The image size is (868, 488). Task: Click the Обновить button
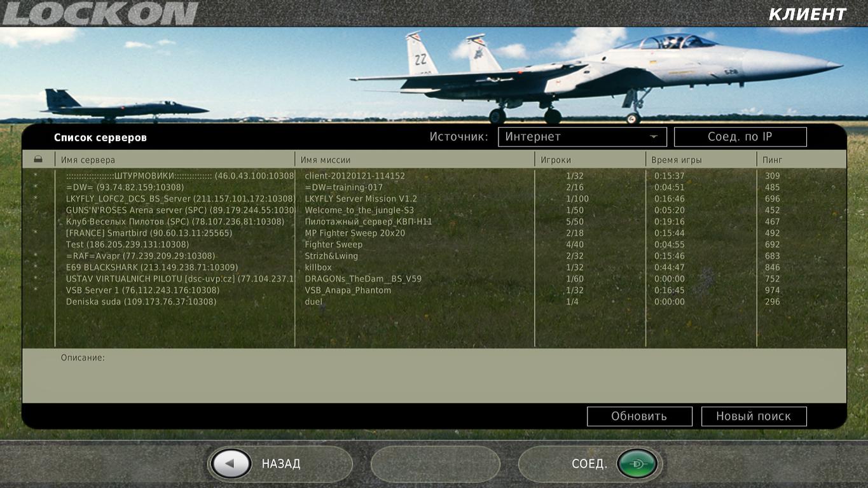click(x=639, y=417)
